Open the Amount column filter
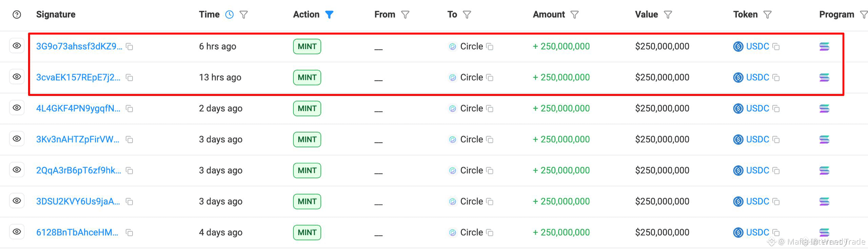Screen dimensions: 868x250 coord(574,15)
